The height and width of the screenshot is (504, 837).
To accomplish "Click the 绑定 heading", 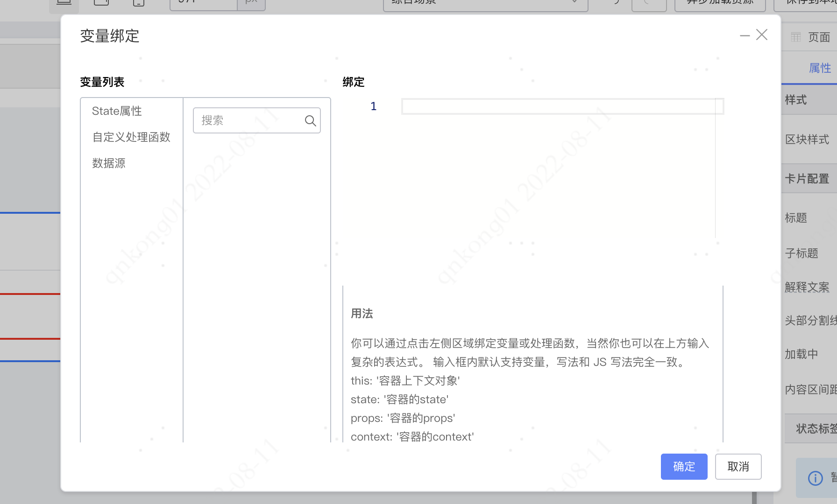I will (354, 82).
